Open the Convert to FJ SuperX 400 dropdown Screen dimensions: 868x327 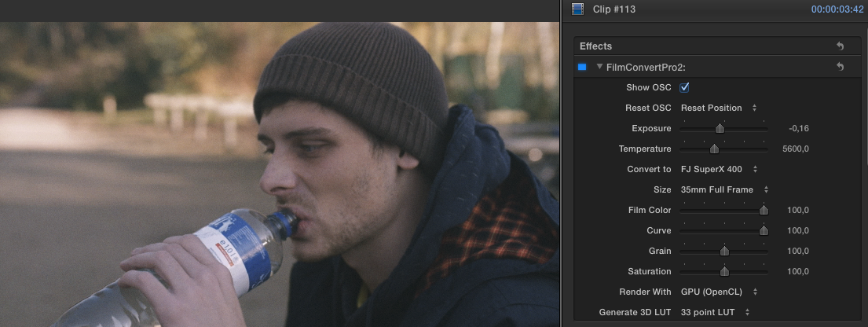point(719,169)
